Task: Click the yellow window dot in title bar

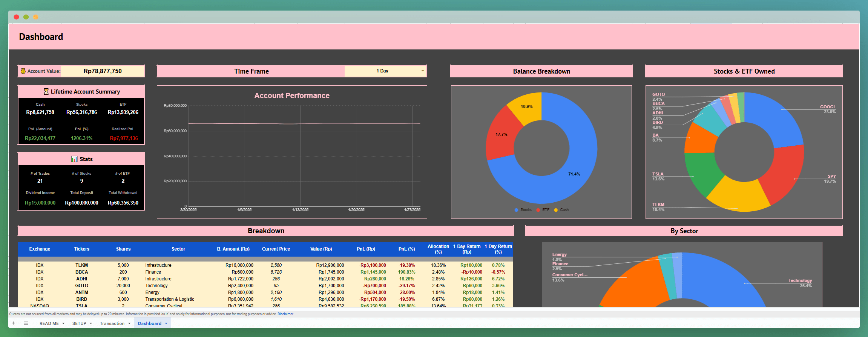Action: (x=36, y=17)
